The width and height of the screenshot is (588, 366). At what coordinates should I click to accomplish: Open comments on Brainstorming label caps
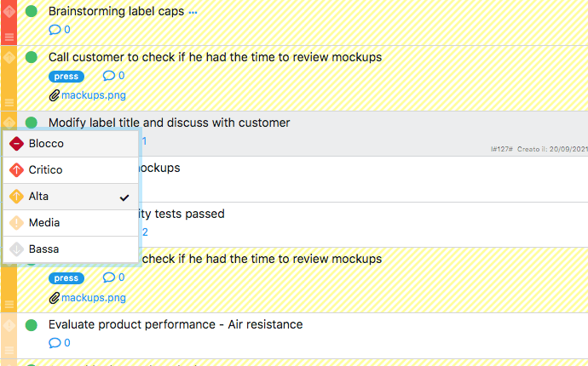[59, 30]
